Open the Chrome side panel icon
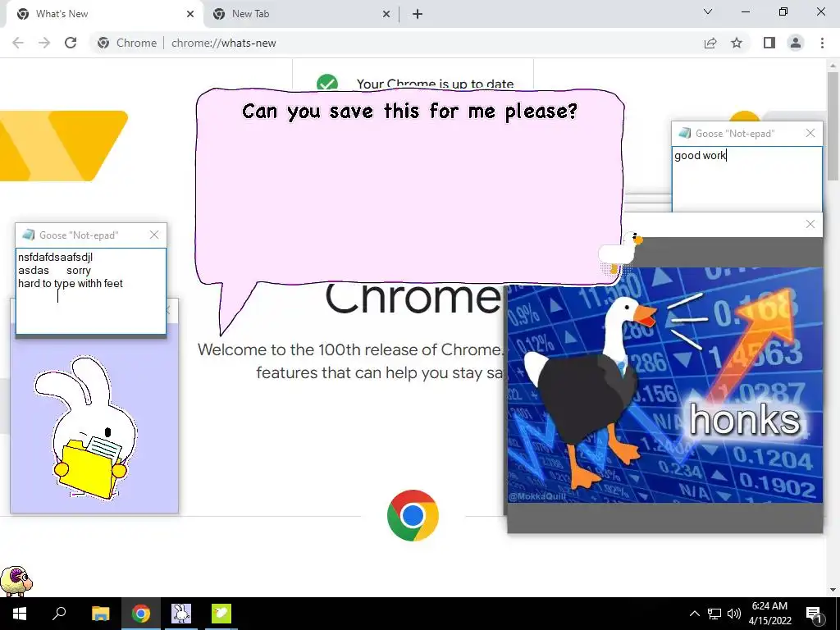Image resolution: width=840 pixels, height=630 pixels. point(769,43)
